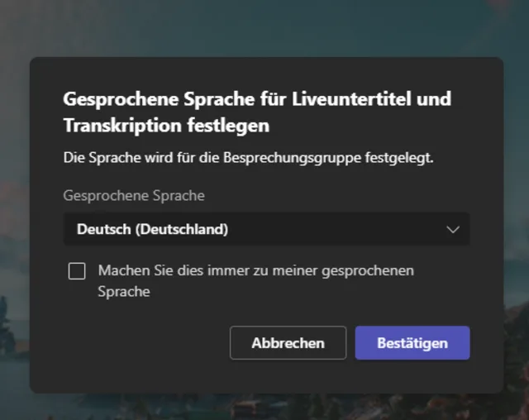Expand the spoken language list via its arrow
Screen dimensions: 529x420
[452, 230]
